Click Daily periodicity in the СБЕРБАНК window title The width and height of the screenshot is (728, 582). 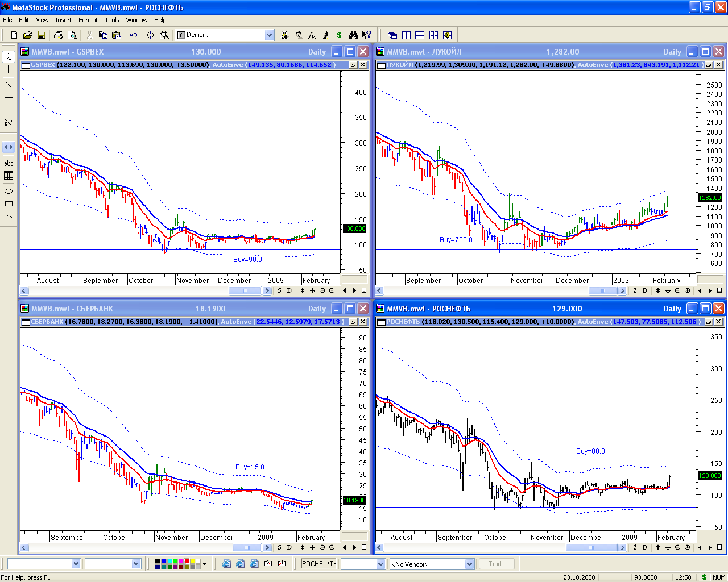(x=317, y=309)
